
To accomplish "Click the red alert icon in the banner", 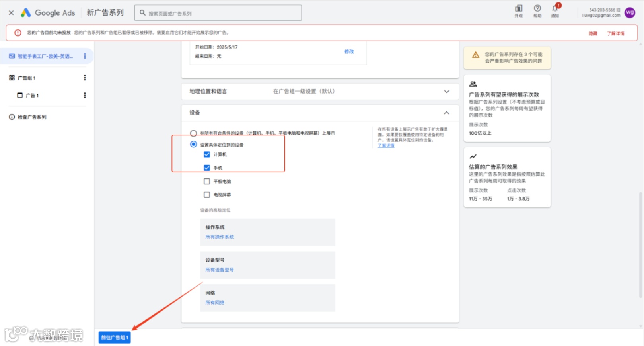I will click(18, 33).
